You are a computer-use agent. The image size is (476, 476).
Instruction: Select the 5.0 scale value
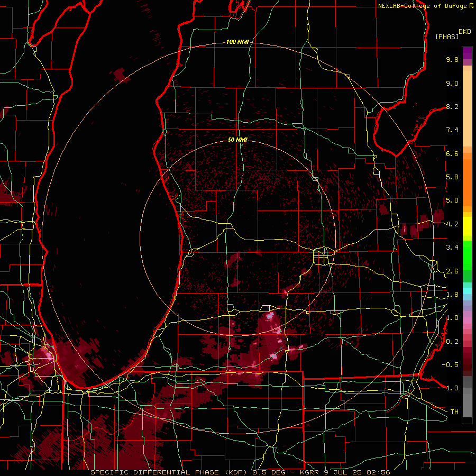click(452, 200)
